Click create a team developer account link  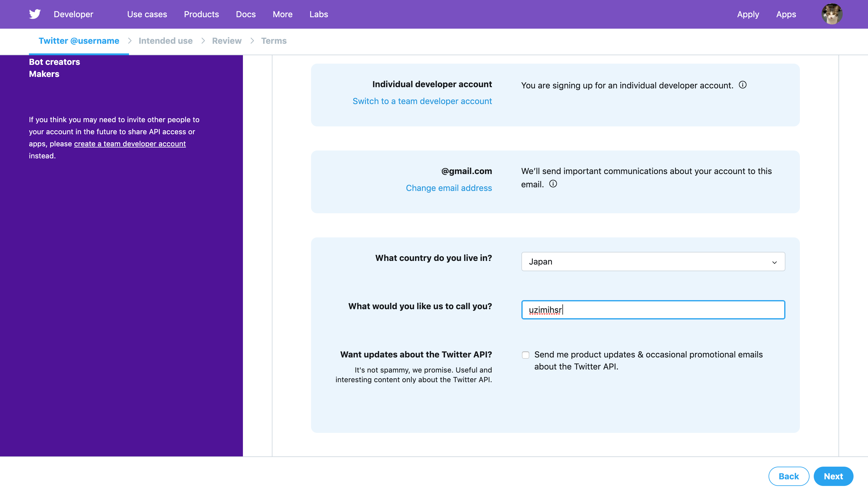(130, 144)
